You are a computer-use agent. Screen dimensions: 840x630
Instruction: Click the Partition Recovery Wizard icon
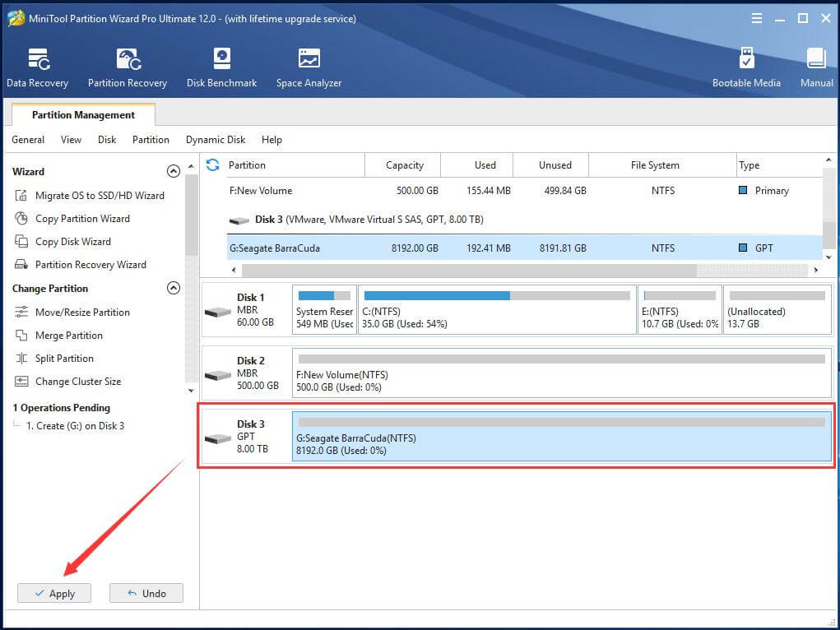click(x=21, y=265)
